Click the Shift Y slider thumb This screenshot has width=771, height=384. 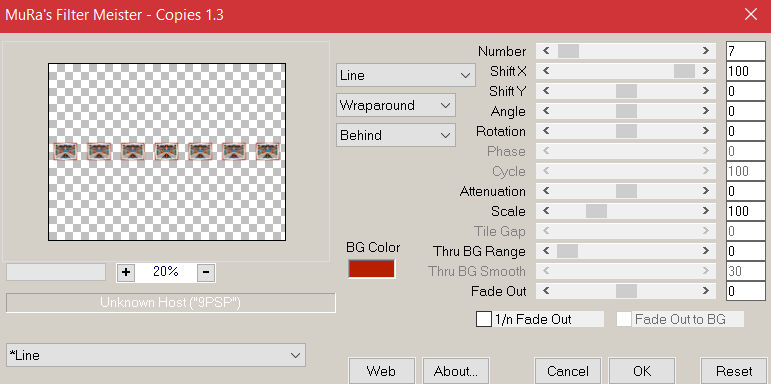626,91
